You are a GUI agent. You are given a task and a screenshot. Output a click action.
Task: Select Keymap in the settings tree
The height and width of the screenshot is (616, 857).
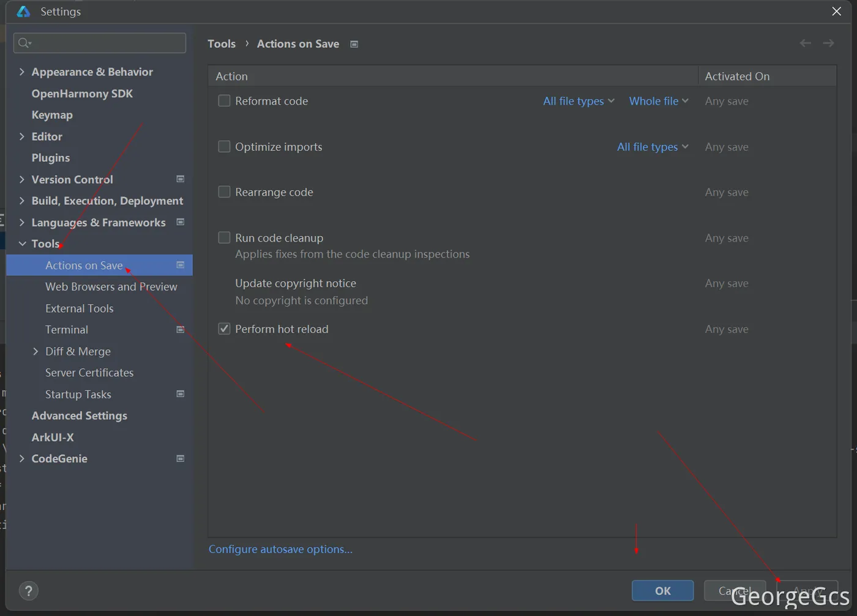[52, 115]
